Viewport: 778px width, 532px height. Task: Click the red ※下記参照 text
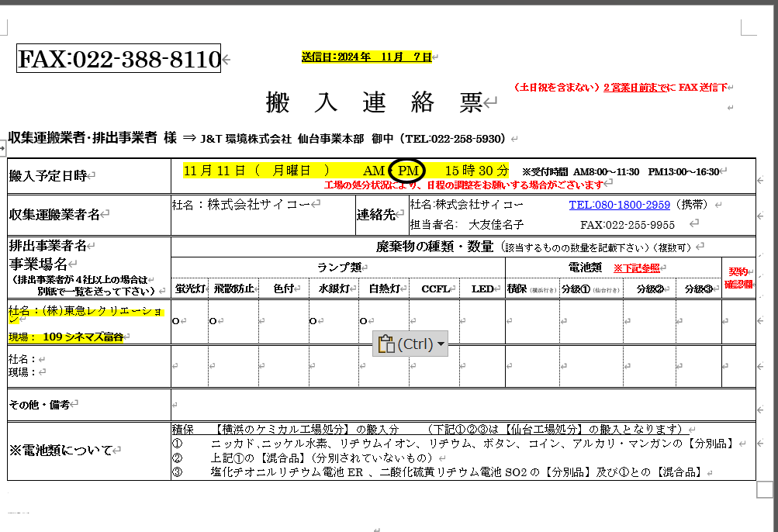[639, 268]
